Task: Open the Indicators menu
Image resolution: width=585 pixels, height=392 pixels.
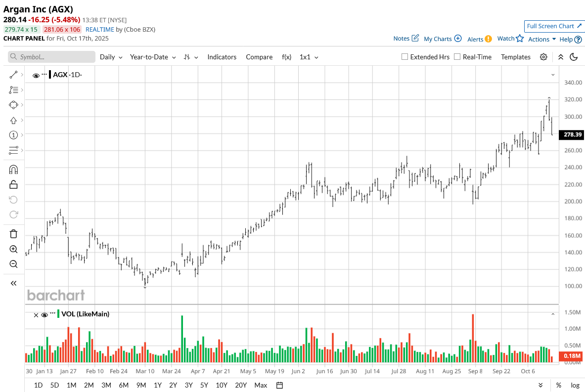Action: [222, 57]
